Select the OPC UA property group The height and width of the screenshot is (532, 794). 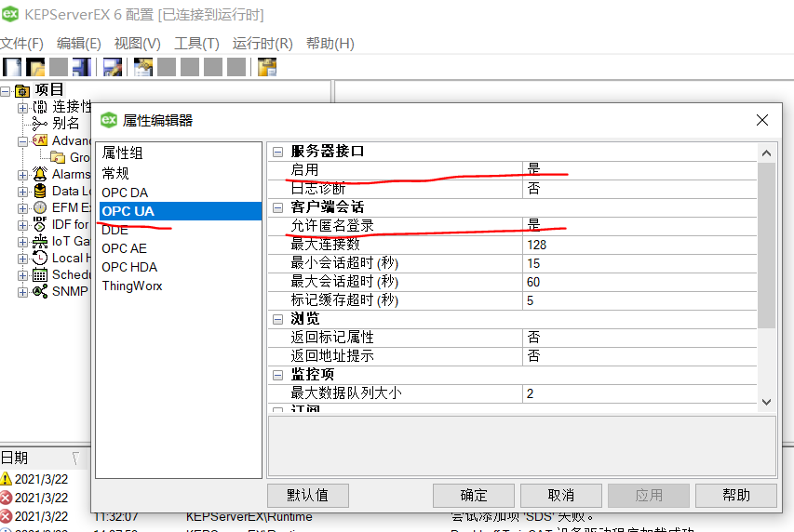pyautogui.click(x=180, y=211)
